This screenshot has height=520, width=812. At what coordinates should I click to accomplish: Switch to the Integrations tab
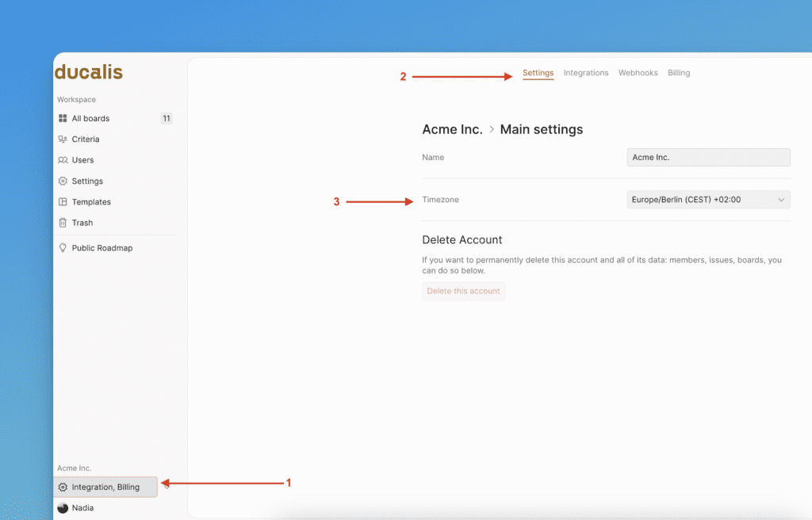586,73
